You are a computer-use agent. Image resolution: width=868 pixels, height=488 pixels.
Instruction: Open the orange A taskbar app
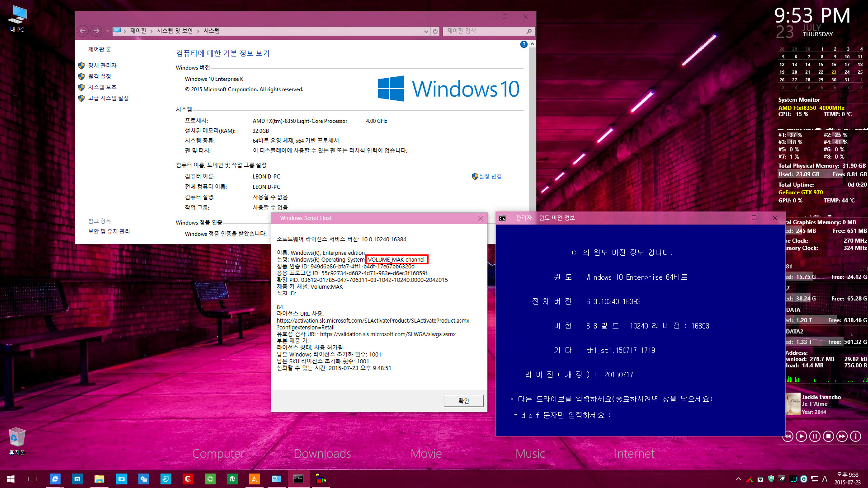[254, 479]
